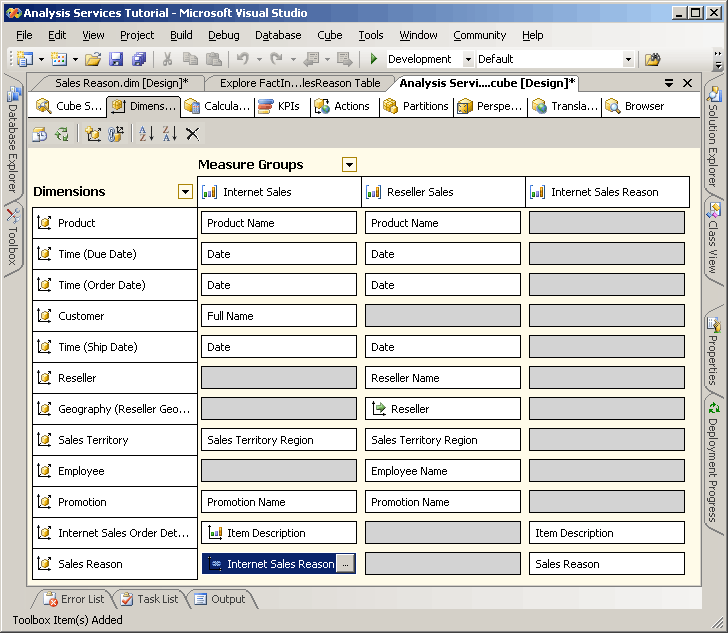728x633 pixels.
Task: Switch to the Cube Structure tab
Action: tap(70, 106)
